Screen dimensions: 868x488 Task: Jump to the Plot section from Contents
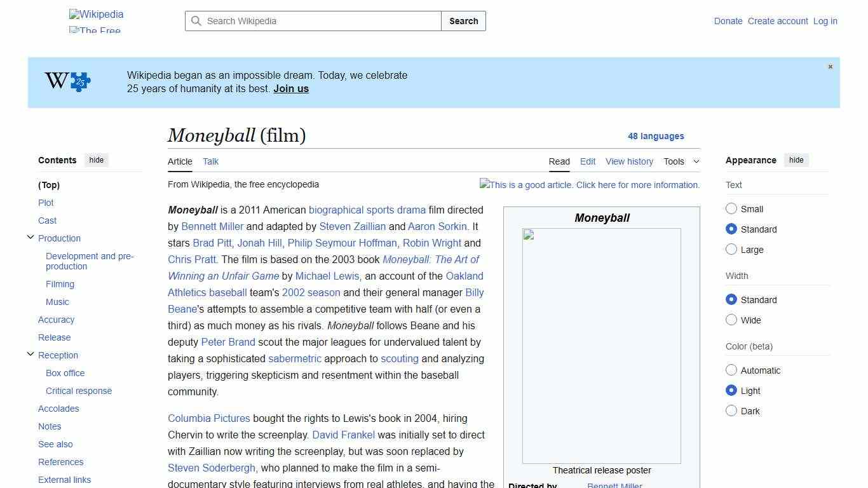(x=46, y=203)
